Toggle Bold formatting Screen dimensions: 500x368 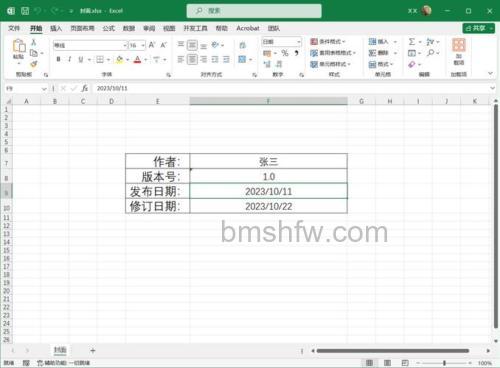[x=58, y=59]
